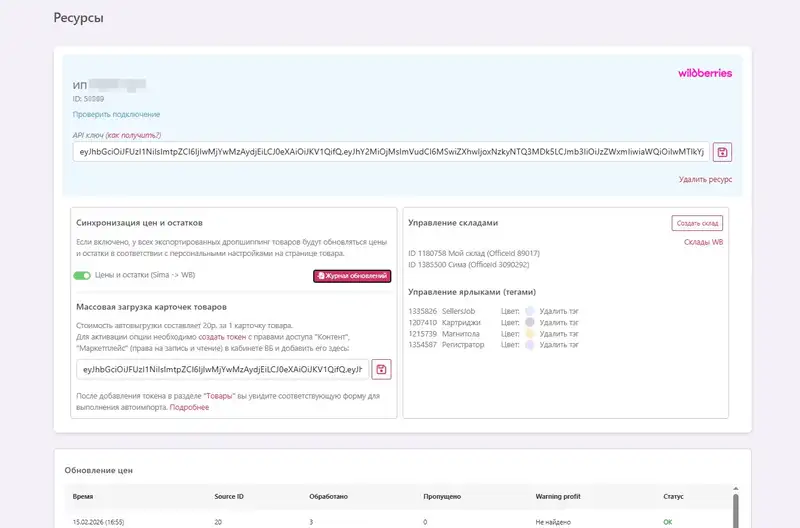The image size is (800, 528).
Task: Click the Warning profit column header
Action: coord(558,496)
